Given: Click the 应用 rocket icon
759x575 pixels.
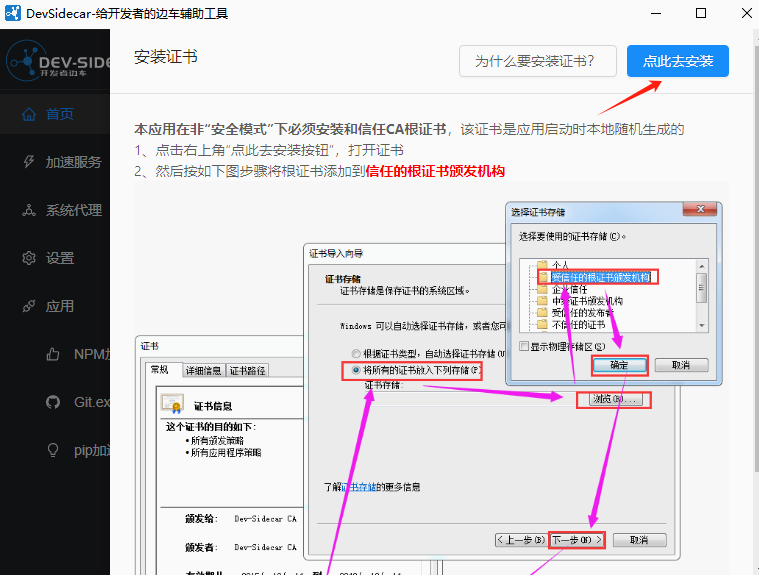Looking at the screenshot, I should coord(29,306).
